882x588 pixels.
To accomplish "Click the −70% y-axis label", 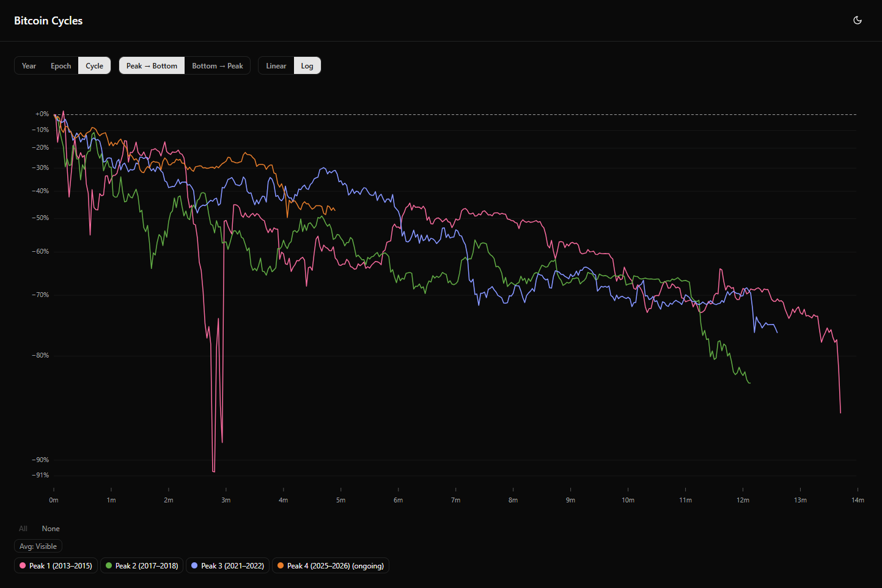I will click(x=40, y=295).
